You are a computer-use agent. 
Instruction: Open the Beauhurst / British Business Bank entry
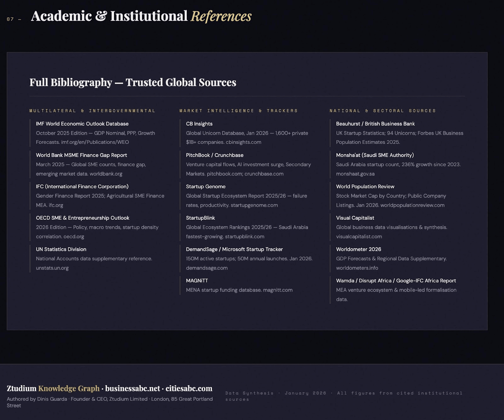[375, 124]
